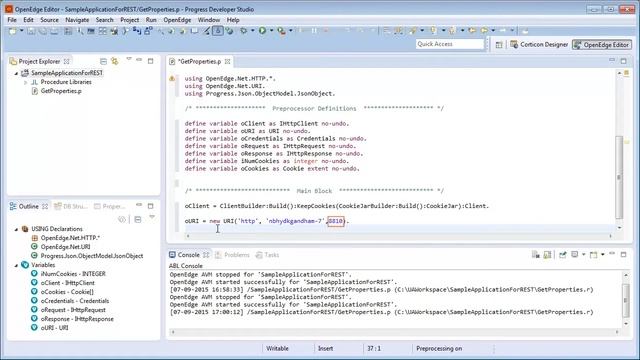Image resolution: width=640 pixels, height=360 pixels.
Task: Click the New file toolbar icon
Action: [13, 31]
